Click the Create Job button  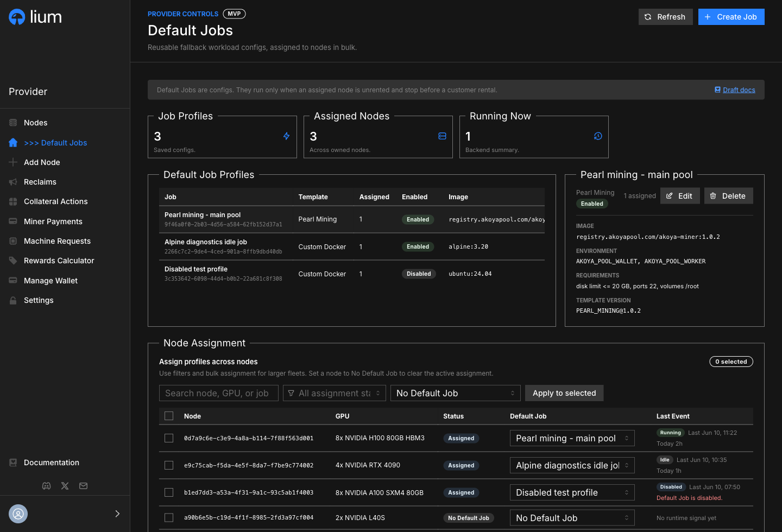(731, 17)
